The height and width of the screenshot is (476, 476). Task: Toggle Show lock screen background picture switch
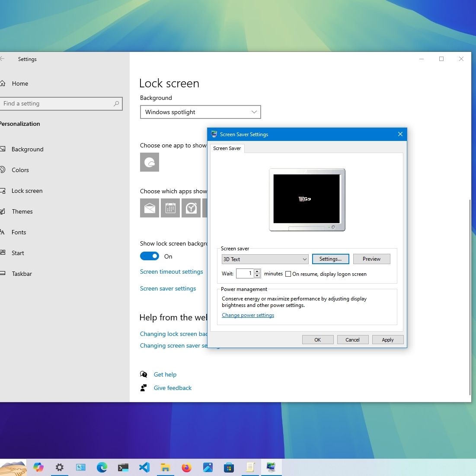(x=149, y=256)
